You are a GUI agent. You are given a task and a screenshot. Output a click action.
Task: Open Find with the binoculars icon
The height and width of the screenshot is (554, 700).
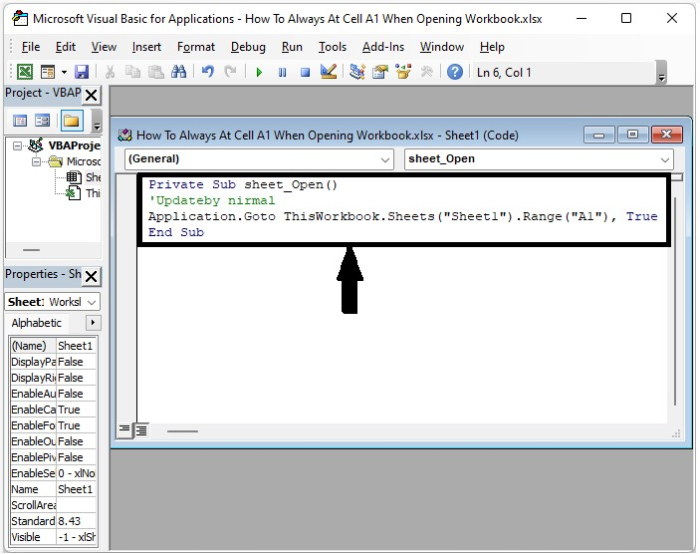pos(179,72)
